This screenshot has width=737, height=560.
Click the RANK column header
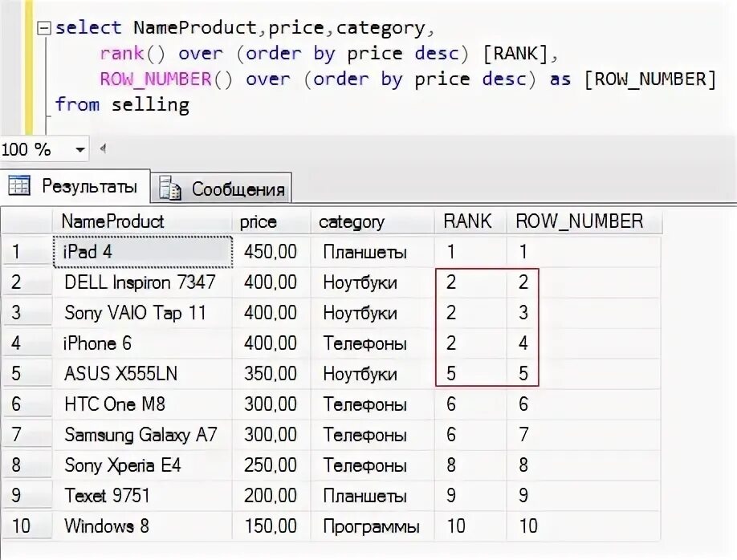pyautogui.click(x=470, y=221)
